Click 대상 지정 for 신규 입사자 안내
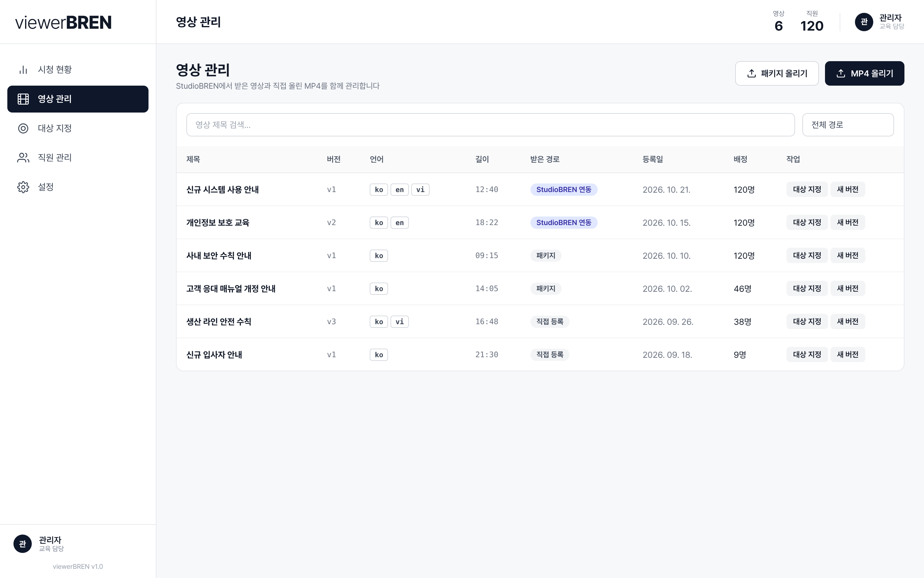 coord(807,354)
